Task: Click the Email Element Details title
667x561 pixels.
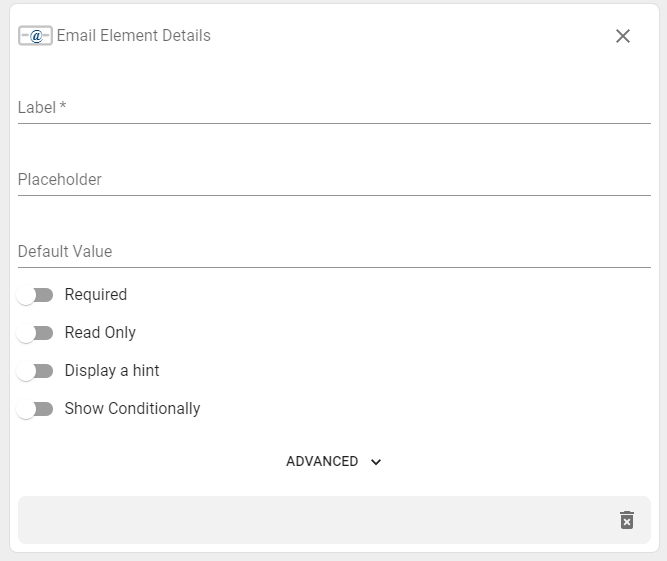Action: click(134, 36)
